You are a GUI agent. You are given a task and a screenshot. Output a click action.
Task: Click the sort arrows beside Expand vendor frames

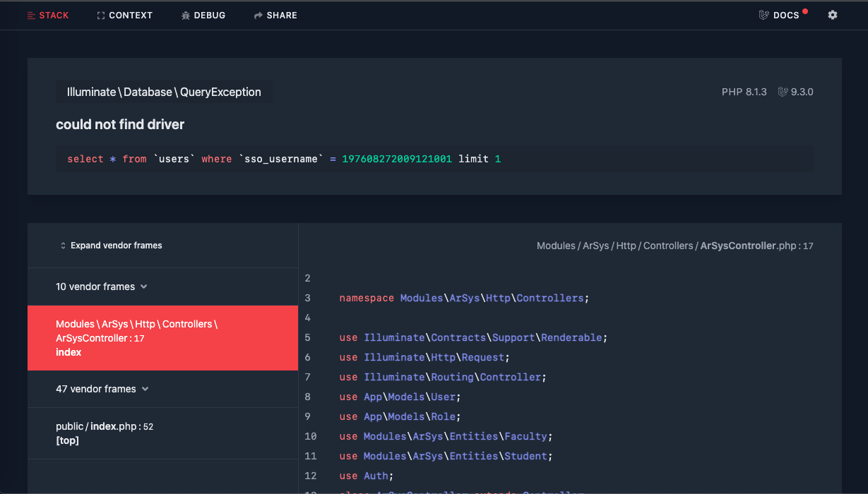[x=63, y=245]
